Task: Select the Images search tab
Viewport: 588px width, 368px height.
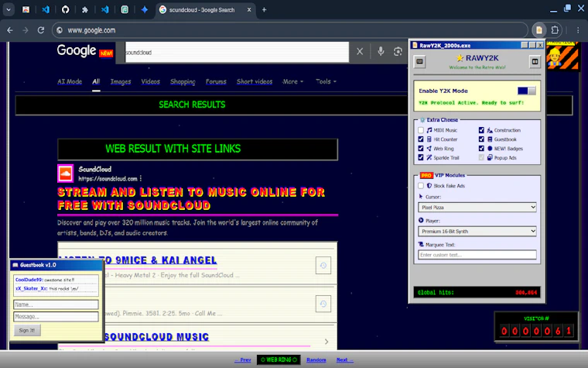Action: click(x=121, y=81)
